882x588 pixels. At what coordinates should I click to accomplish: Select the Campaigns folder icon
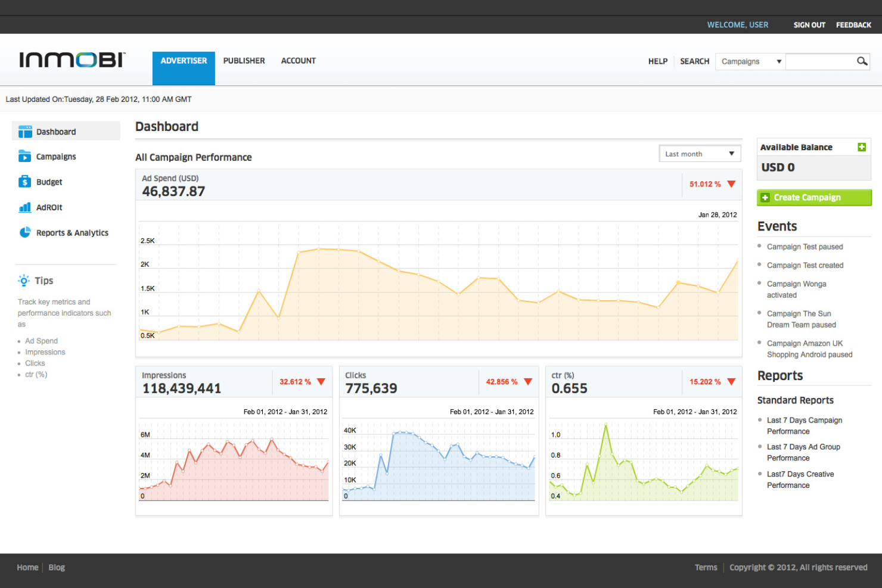[24, 156]
